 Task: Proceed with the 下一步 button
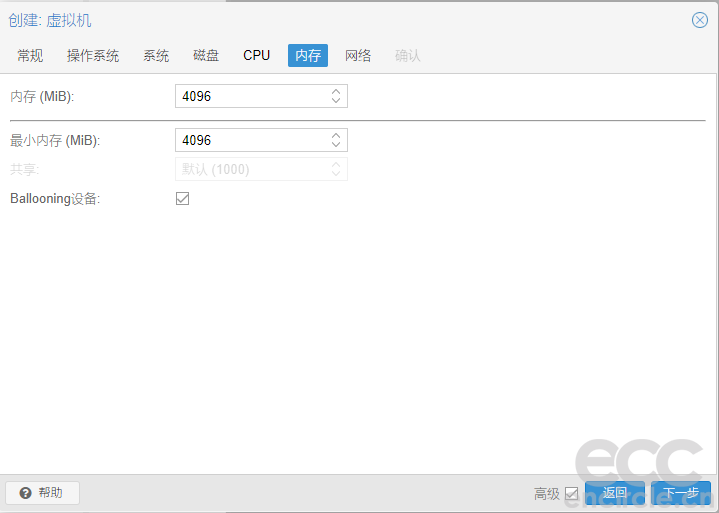click(681, 493)
